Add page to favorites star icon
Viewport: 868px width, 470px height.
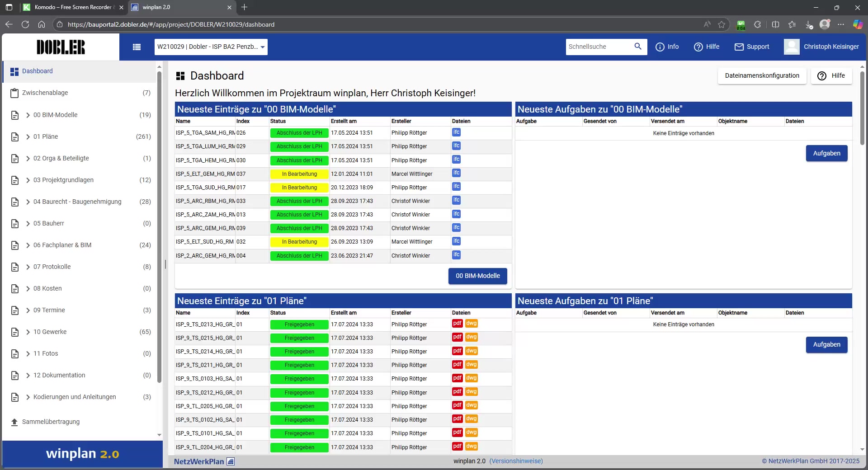pos(722,24)
